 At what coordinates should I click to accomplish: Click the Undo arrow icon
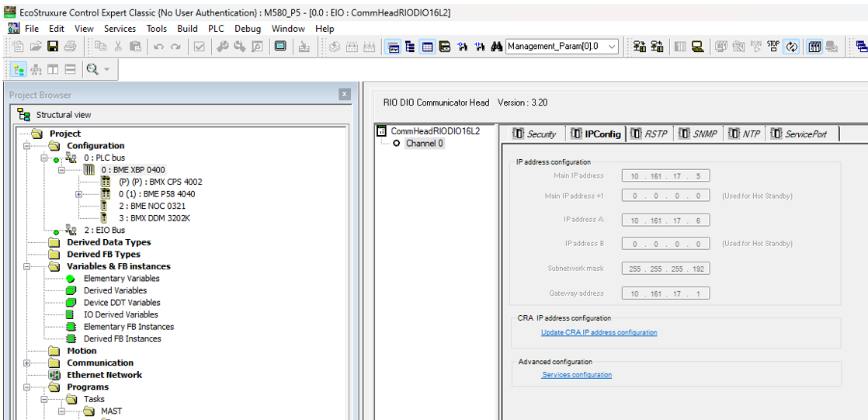(x=159, y=47)
